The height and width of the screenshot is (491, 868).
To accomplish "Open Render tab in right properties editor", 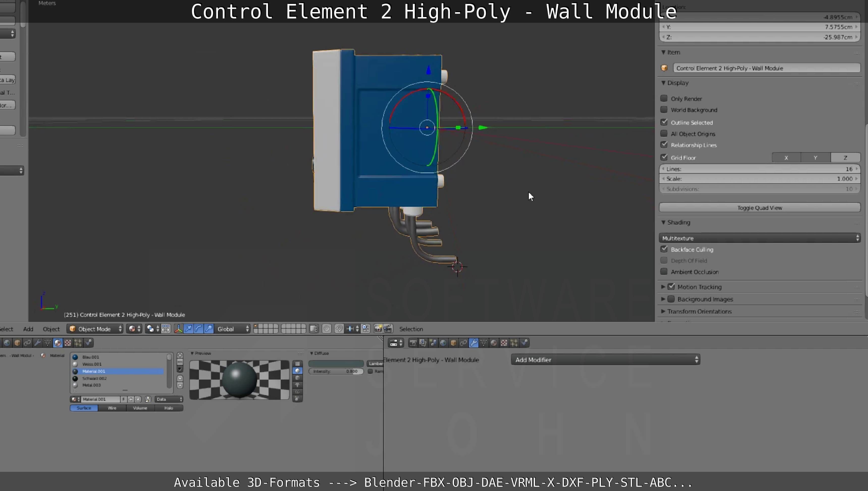I will click(x=413, y=343).
